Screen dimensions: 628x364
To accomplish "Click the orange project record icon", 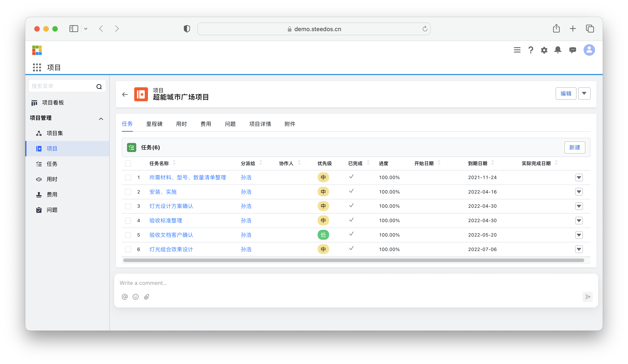I will (141, 94).
